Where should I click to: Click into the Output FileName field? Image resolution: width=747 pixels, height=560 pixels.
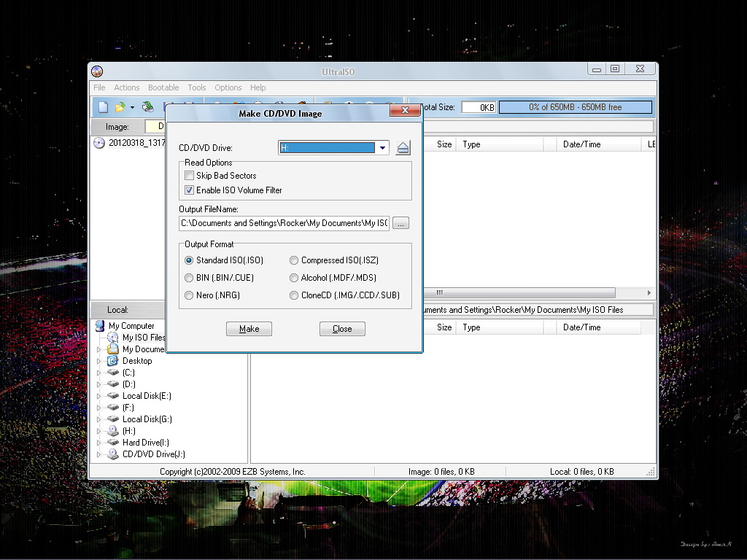click(x=285, y=223)
